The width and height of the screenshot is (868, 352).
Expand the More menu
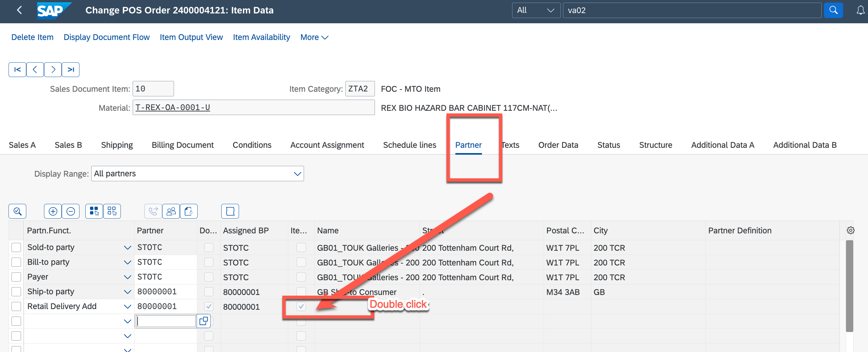pos(314,37)
